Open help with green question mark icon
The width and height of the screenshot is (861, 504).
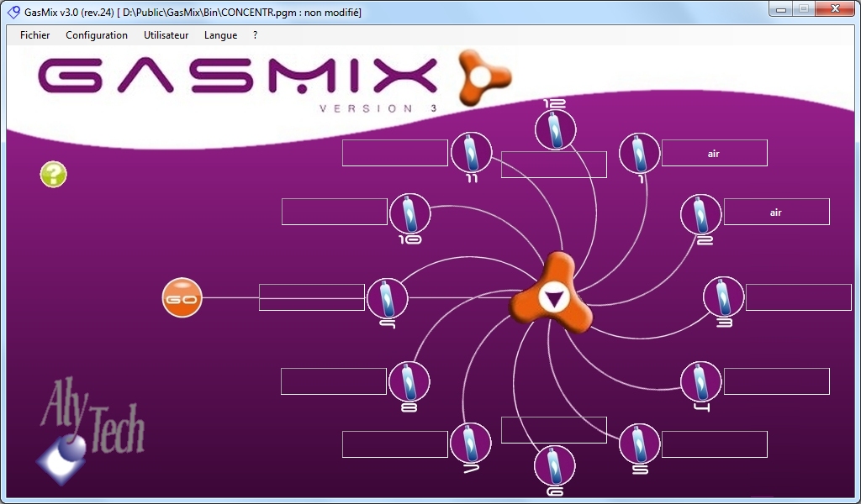coord(53,175)
